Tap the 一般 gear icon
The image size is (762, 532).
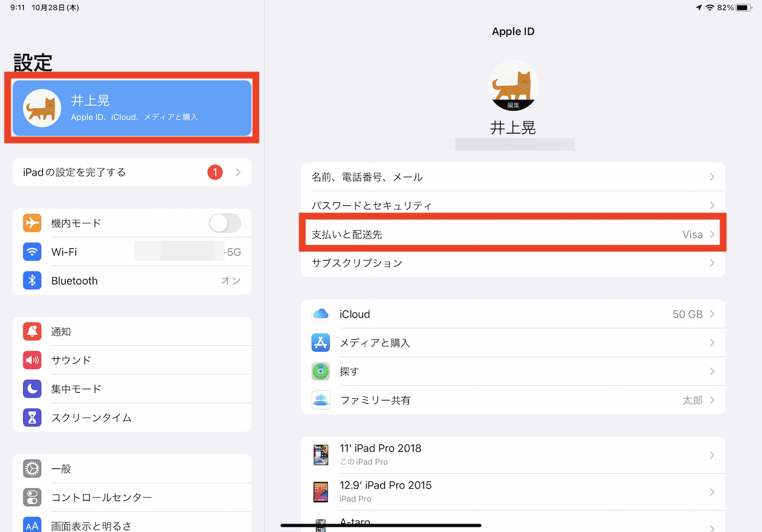point(32,469)
